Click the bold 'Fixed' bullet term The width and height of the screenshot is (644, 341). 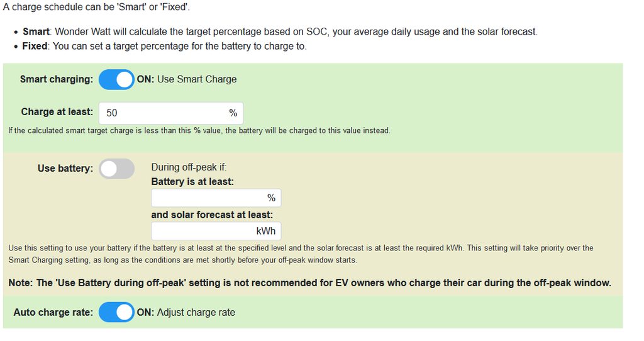(x=35, y=46)
